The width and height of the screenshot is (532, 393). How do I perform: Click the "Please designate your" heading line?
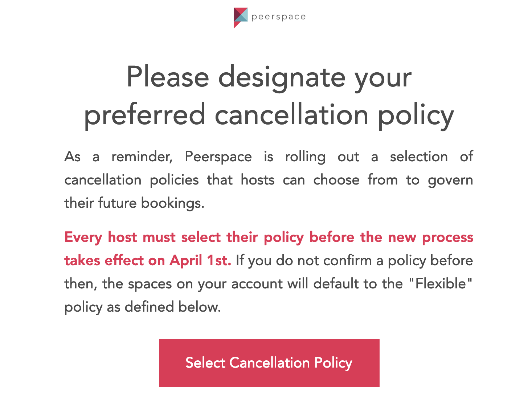(x=269, y=77)
